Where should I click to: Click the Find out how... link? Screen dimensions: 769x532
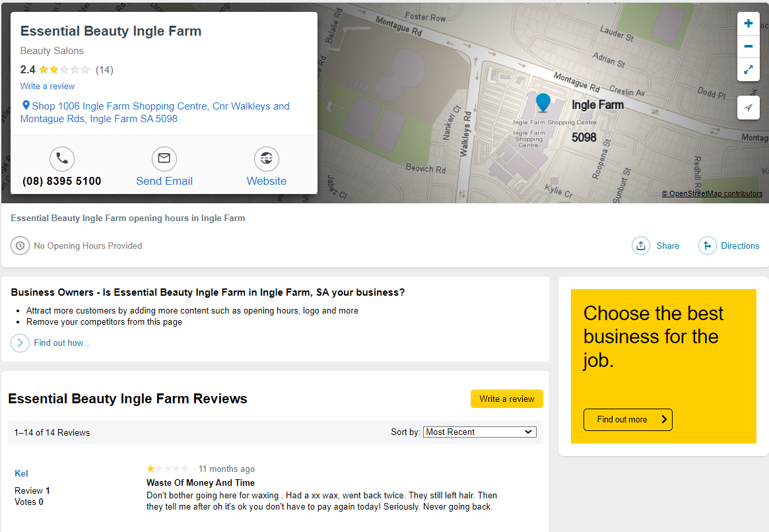62,343
